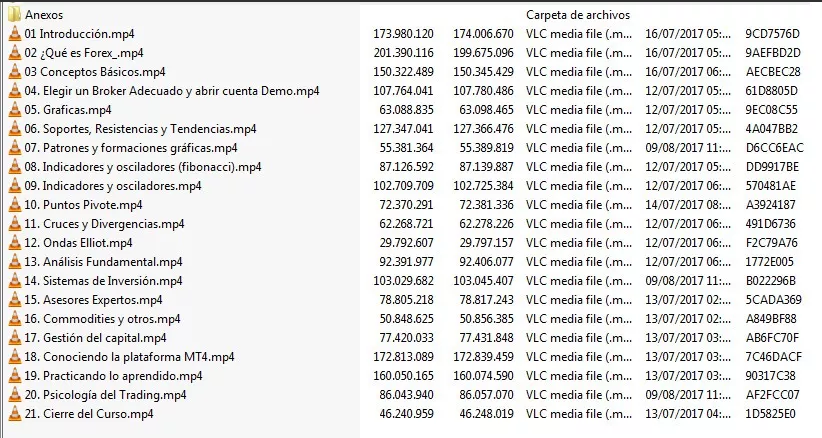Image resolution: width=822 pixels, height=438 pixels.
Task: Click CRC value 9CD7576D
Action: [x=772, y=34]
